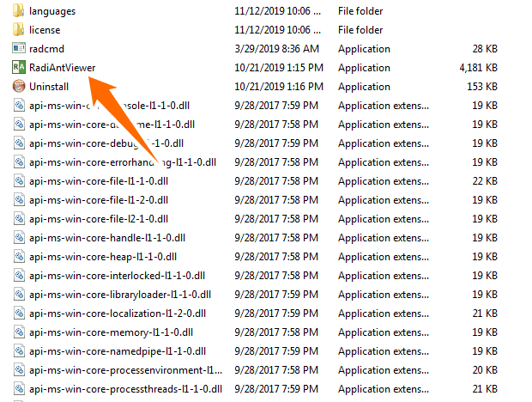The image size is (532, 402).
Task: Select the Uninstall file name
Action: tap(50, 87)
